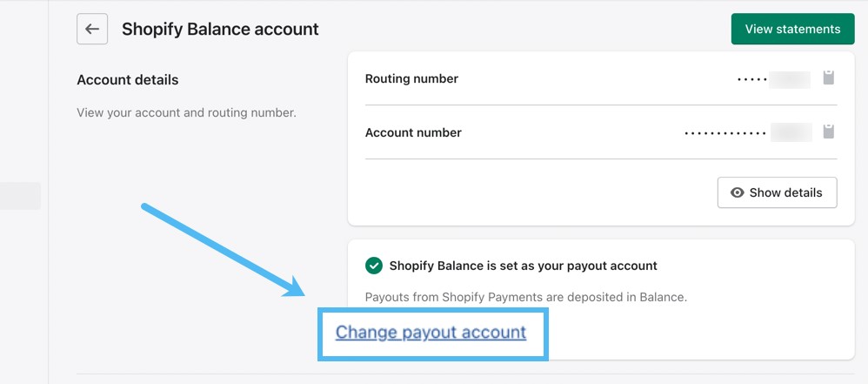Click the Account number label
Image resolution: width=868 pixels, height=384 pixels.
pyautogui.click(x=413, y=132)
